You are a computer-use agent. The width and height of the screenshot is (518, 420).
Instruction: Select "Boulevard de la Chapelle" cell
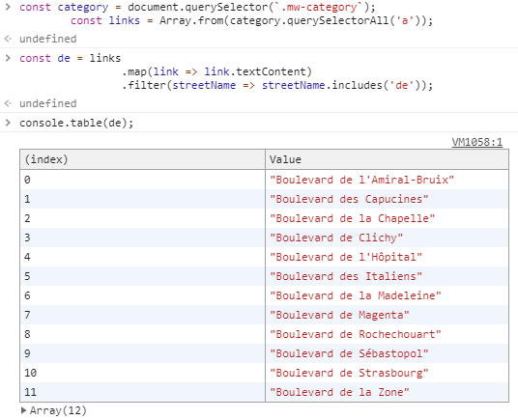(x=387, y=218)
